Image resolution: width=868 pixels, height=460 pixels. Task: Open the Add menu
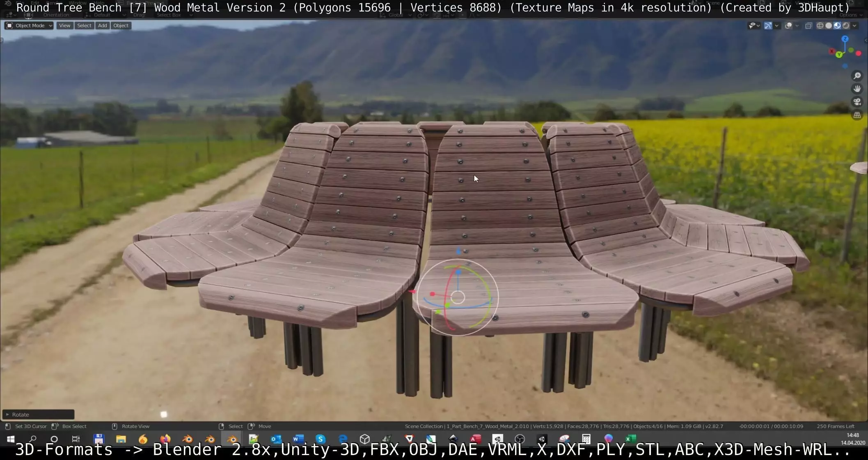(102, 25)
